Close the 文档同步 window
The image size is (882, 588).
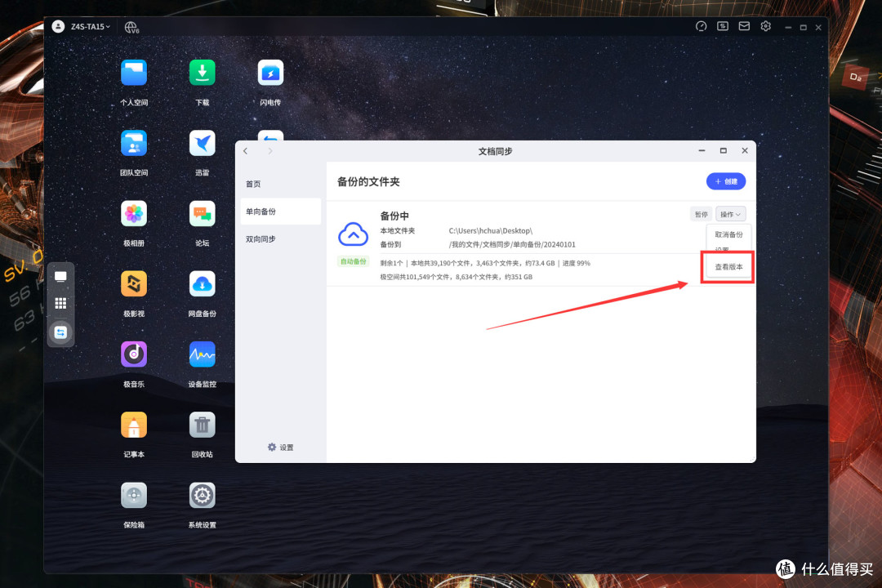(745, 151)
